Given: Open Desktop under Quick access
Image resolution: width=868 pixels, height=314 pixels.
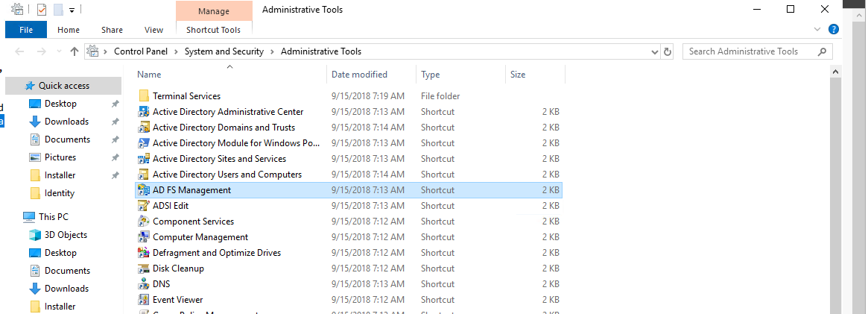Looking at the screenshot, I should [61, 104].
